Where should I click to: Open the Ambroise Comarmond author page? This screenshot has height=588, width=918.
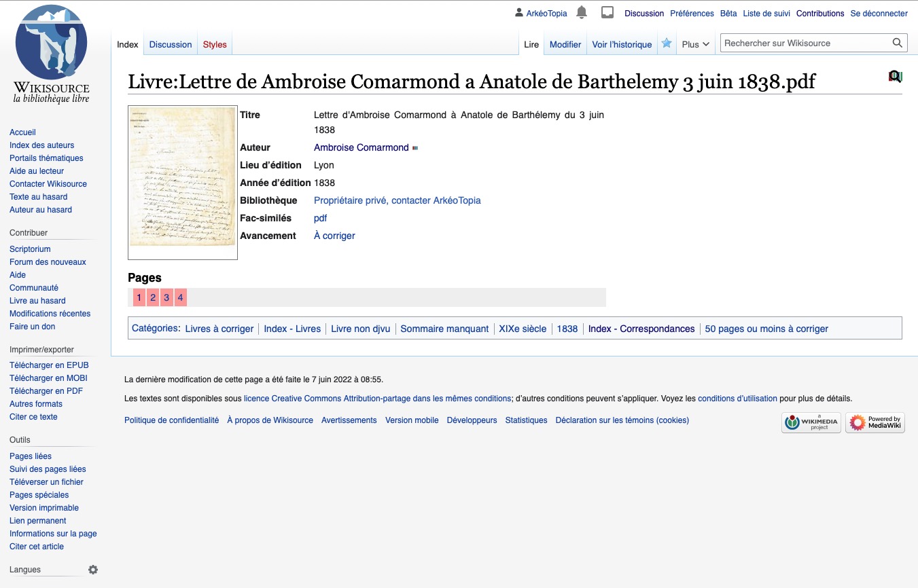click(x=361, y=147)
